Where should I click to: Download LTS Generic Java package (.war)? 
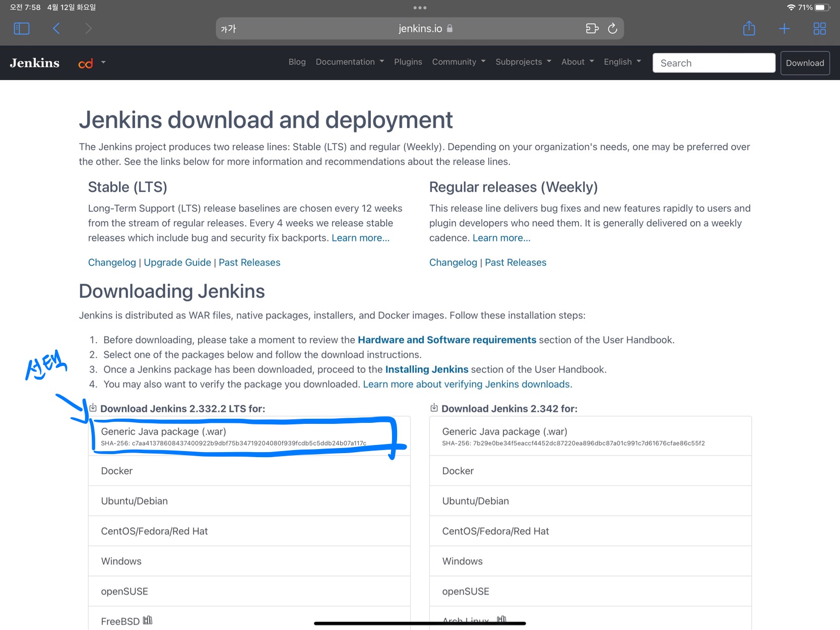[249, 436]
